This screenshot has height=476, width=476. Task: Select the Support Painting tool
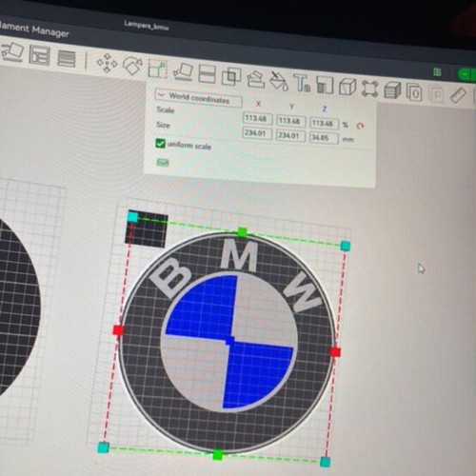pos(255,79)
